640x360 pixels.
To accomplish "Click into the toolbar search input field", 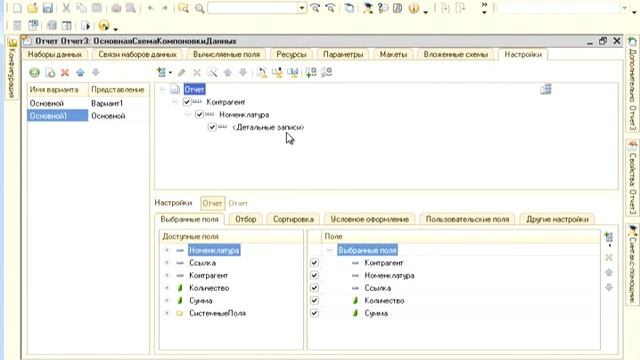I will point(253,8).
